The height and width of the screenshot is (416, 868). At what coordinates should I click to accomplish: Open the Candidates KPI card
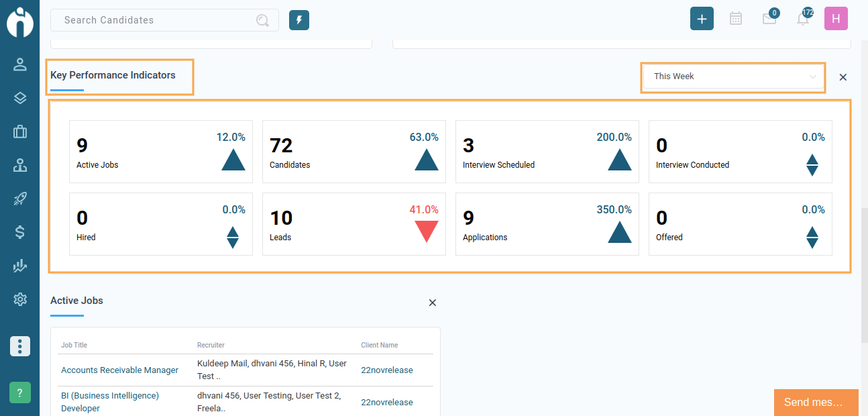click(x=354, y=152)
